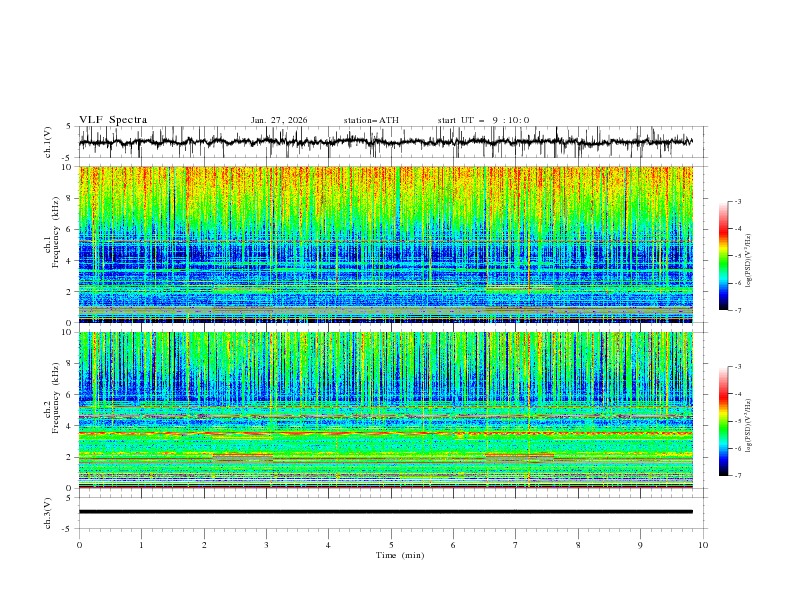Click the ch.2 spectrogram panel

(x=385, y=410)
